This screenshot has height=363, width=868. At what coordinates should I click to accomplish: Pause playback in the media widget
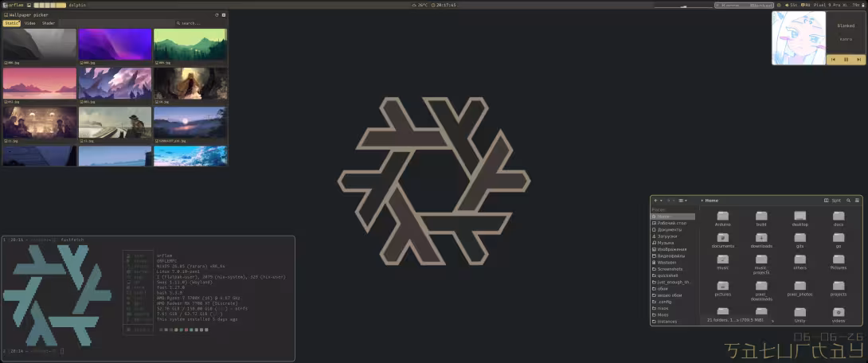(x=846, y=59)
